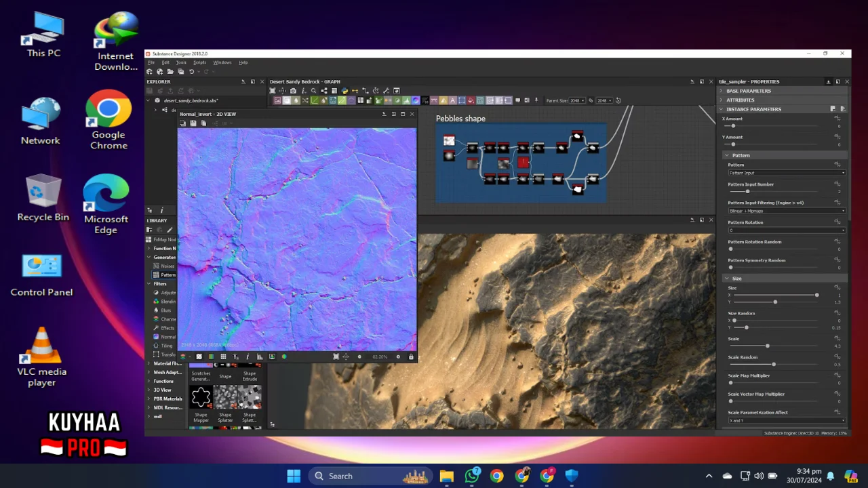The image size is (868, 488).
Task: Click the taskbar Search box
Action: tap(370, 476)
